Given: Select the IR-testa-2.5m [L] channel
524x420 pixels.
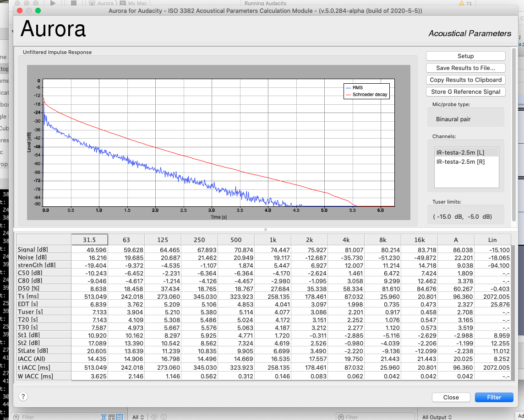Looking at the screenshot, I should coord(467,152).
